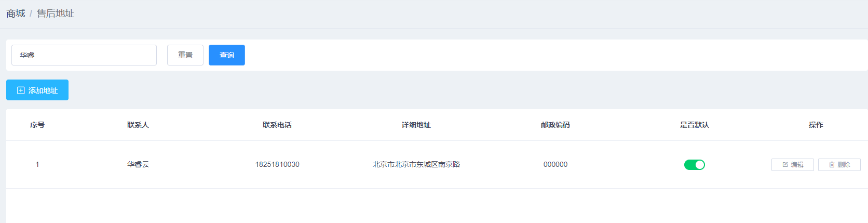
Task: Click the 联系电话 column header
Action: pos(277,125)
